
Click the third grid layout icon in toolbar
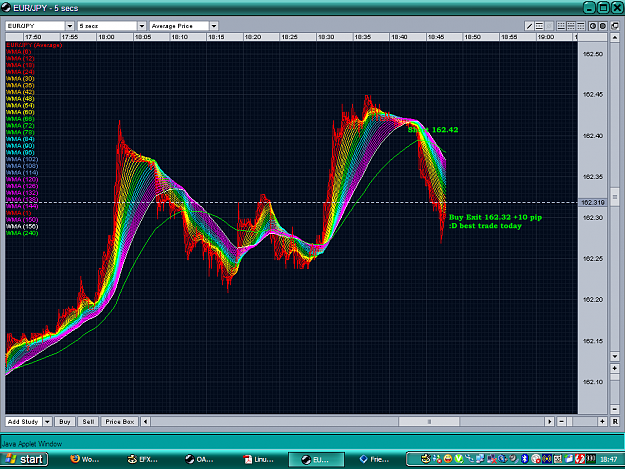click(x=581, y=26)
